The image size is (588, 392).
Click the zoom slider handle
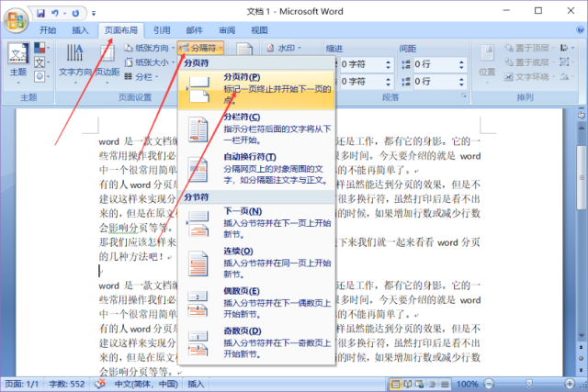click(529, 384)
